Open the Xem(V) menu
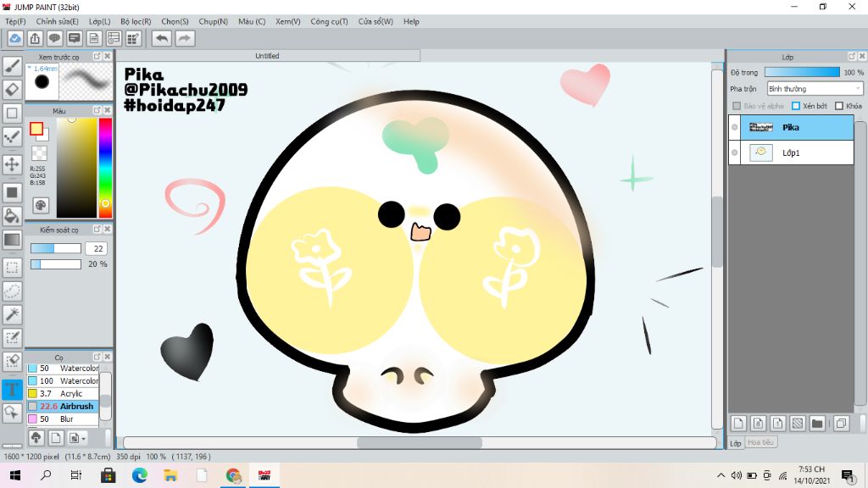 [x=288, y=21]
